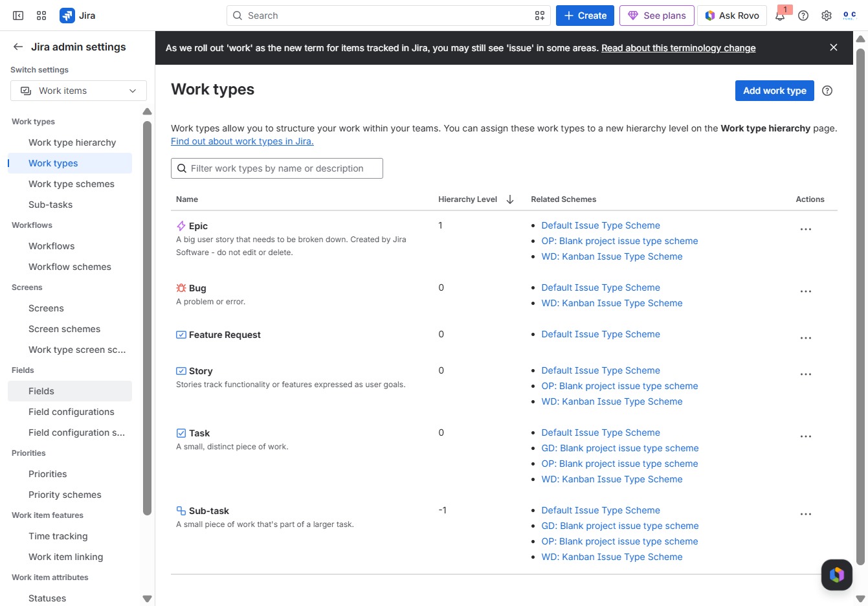The image size is (868, 606).
Task: Click the Feature Request type icon
Action: [x=181, y=335]
